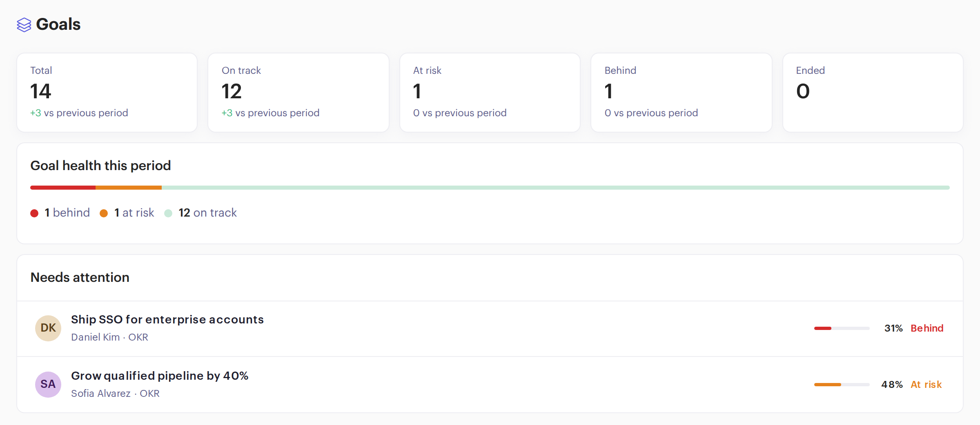980x425 pixels.
Task: Click the Goals page heading
Action: point(58,24)
